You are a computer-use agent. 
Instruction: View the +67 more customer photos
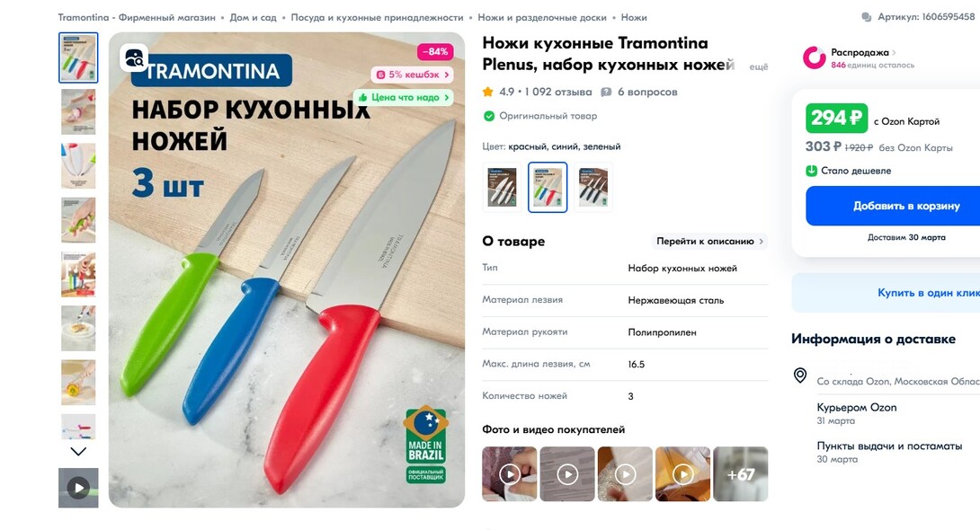741,473
